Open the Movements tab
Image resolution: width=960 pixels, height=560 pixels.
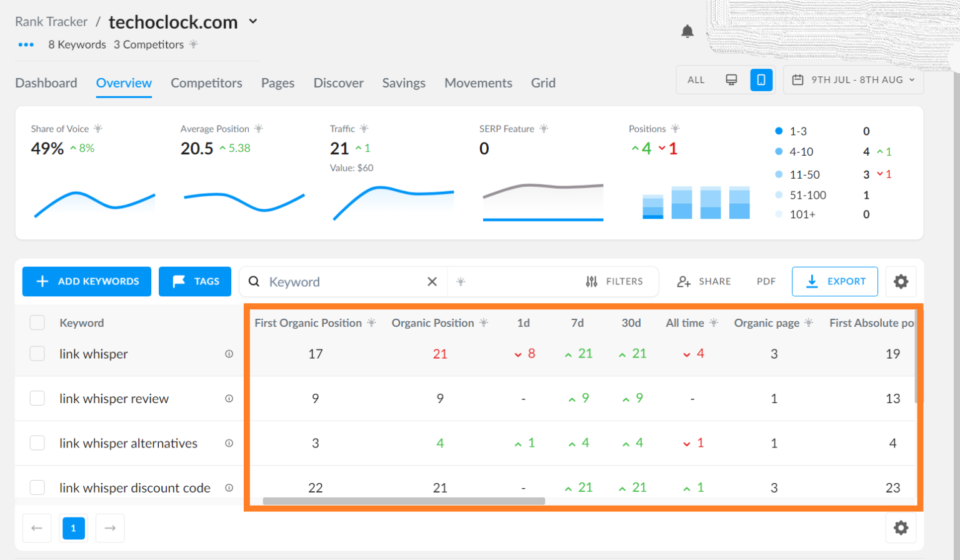pos(478,82)
